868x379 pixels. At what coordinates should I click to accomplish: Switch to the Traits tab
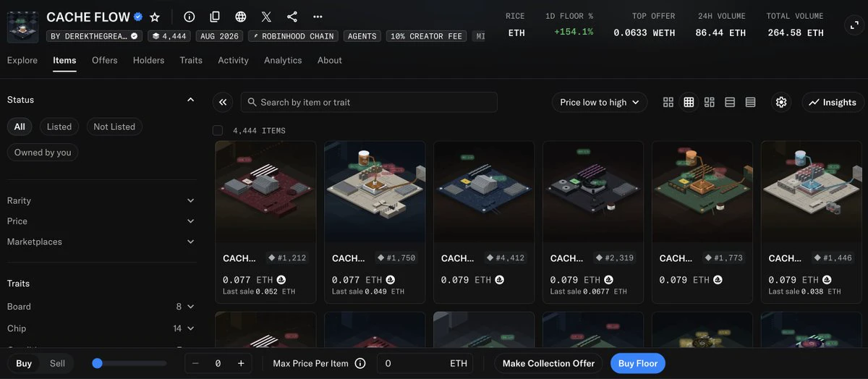pos(191,60)
